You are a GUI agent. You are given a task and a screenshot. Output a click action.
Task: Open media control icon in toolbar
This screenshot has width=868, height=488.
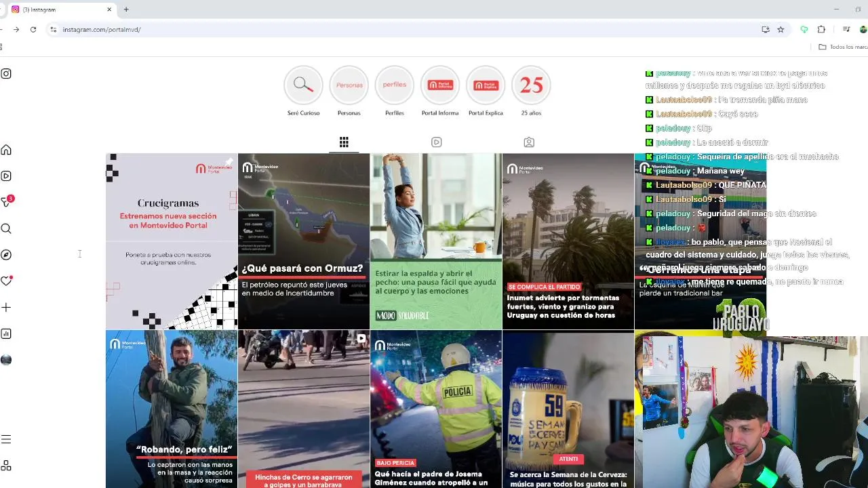tap(846, 30)
